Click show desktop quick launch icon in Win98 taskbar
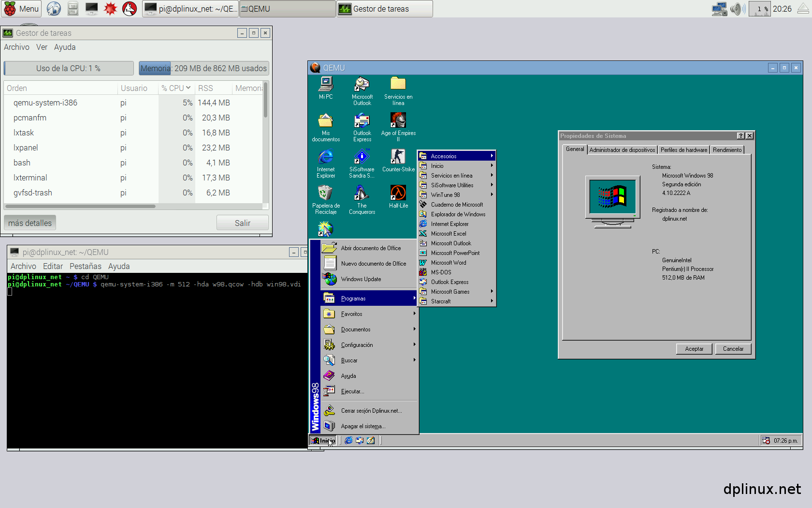This screenshot has width=812, height=508. (x=371, y=440)
